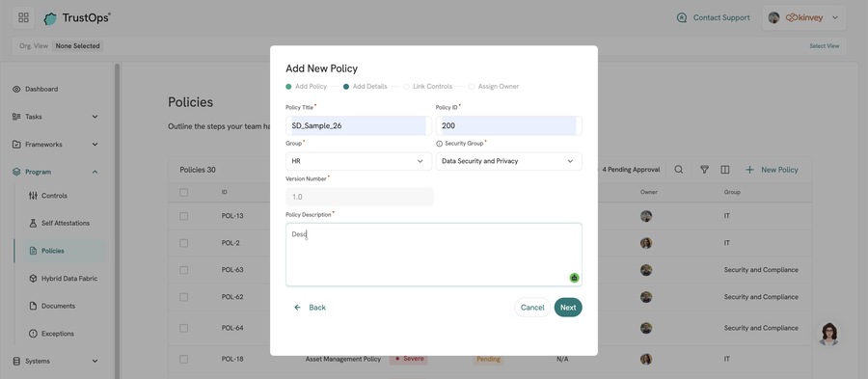
Task: Expand the Frameworks sidebar section chevron
Action: coord(95,145)
